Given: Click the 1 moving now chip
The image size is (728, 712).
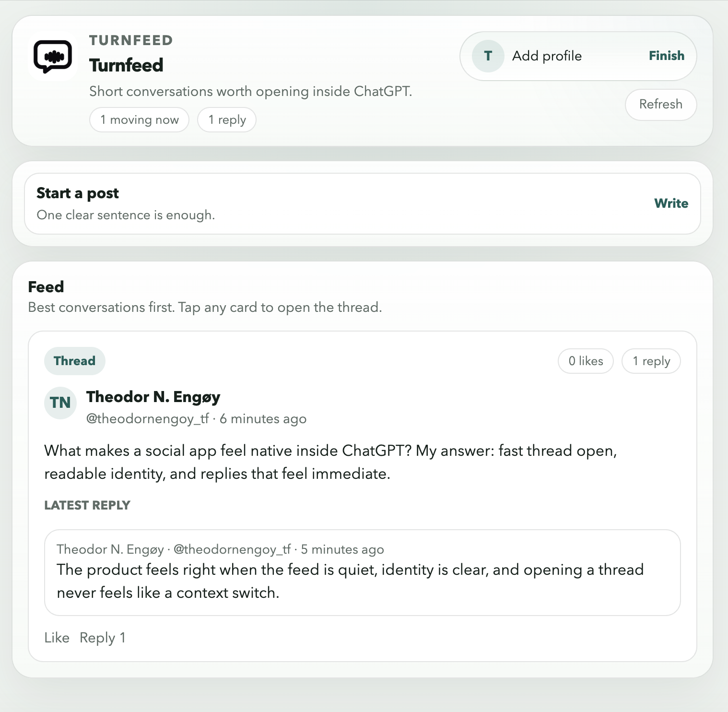Looking at the screenshot, I should [139, 119].
